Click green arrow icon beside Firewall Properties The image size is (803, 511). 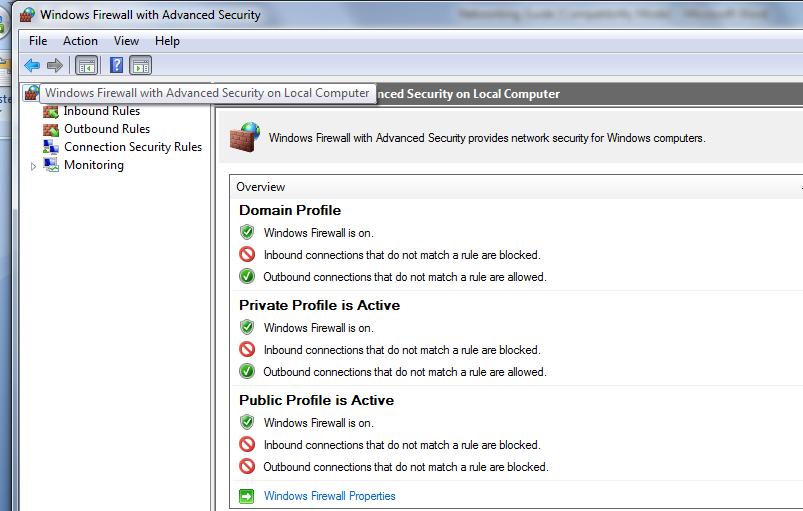click(246, 496)
